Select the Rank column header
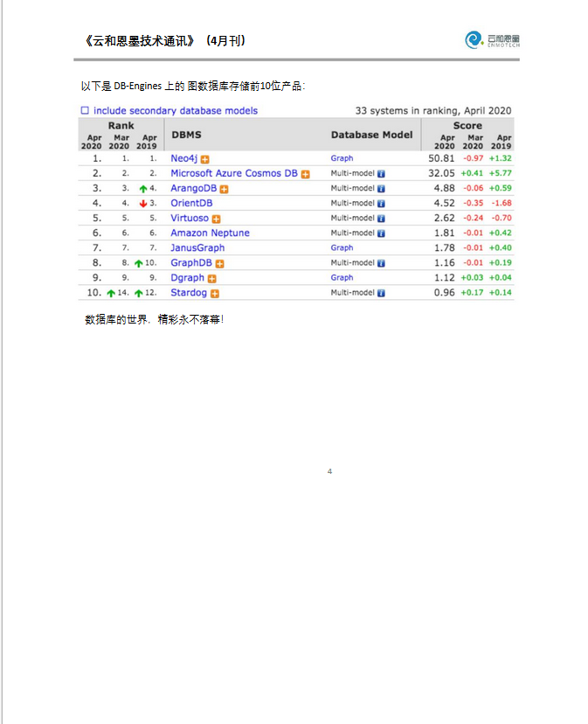 tap(121, 126)
